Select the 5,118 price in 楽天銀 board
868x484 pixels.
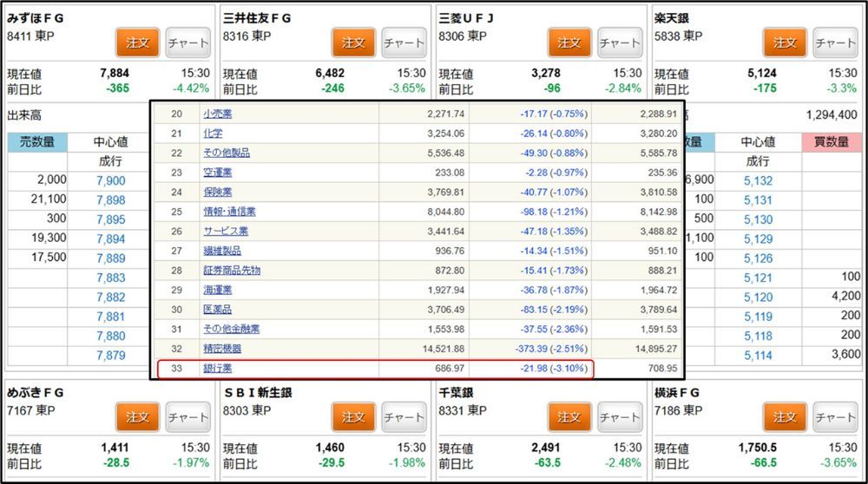coord(758,337)
